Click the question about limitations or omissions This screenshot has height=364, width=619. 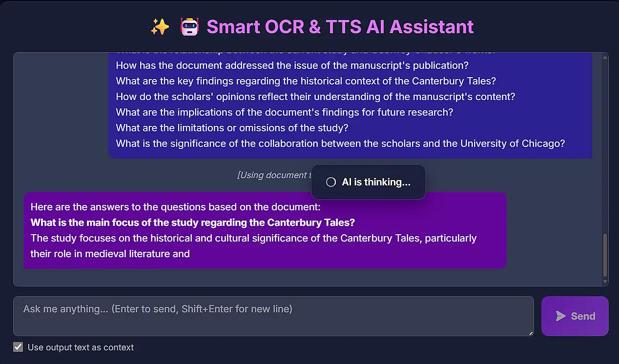point(231,128)
